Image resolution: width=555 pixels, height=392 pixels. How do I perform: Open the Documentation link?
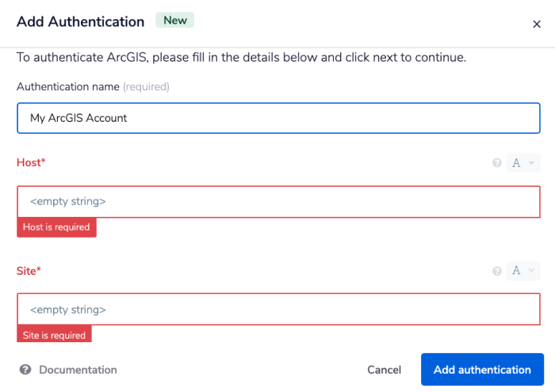click(x=78, y=370)
